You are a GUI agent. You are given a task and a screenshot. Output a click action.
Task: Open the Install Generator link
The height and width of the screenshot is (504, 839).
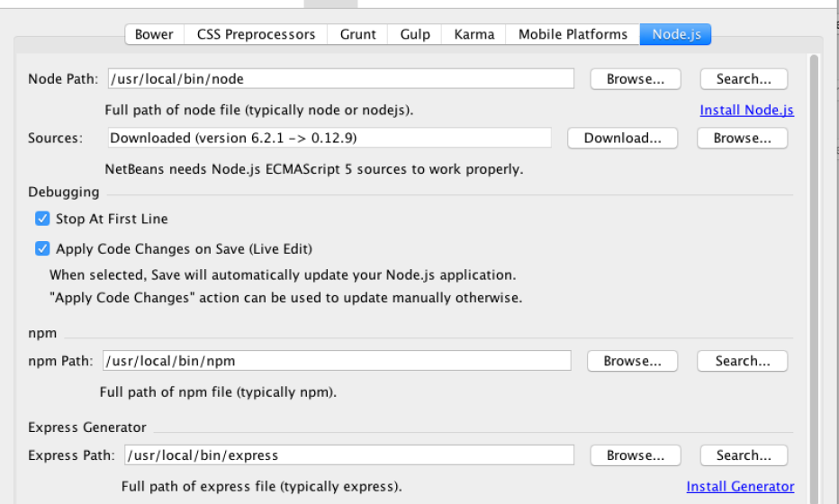point(740,486)
